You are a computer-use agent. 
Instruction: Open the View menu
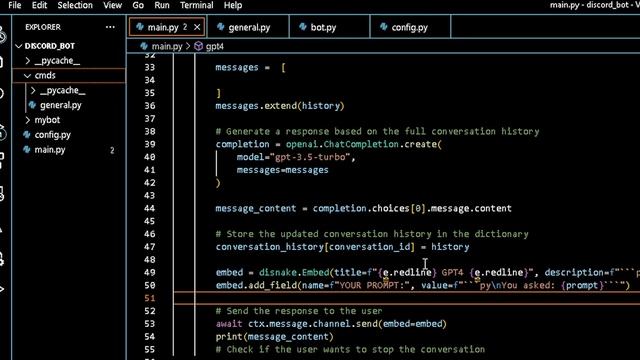click(112, 5)
